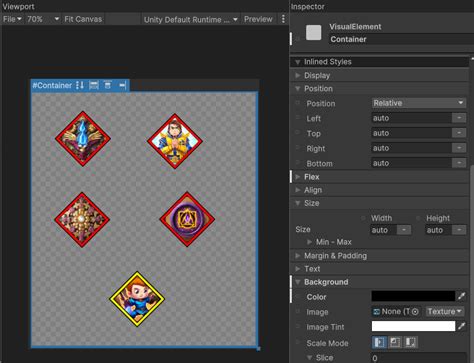
Task: Click the Preview button
Action: 258,19
